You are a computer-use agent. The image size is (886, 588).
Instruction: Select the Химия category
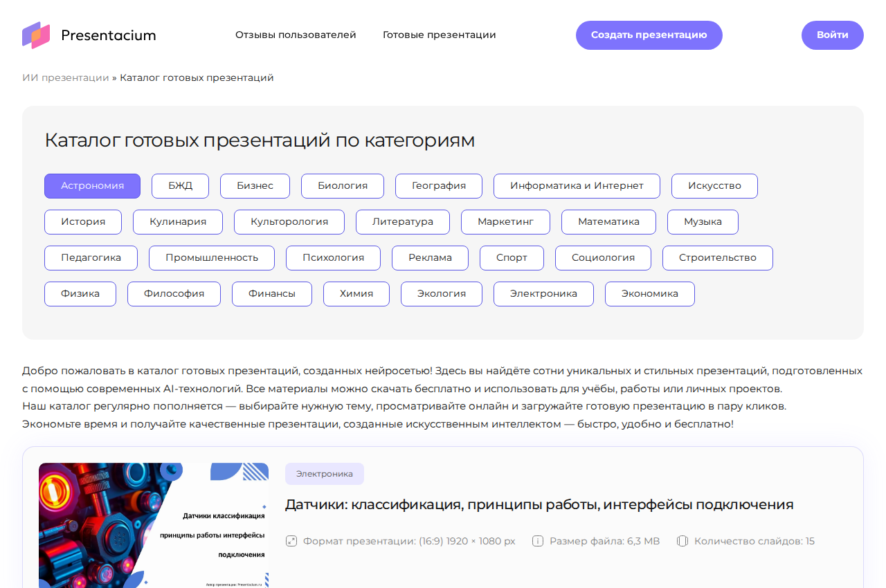point(356,294)
